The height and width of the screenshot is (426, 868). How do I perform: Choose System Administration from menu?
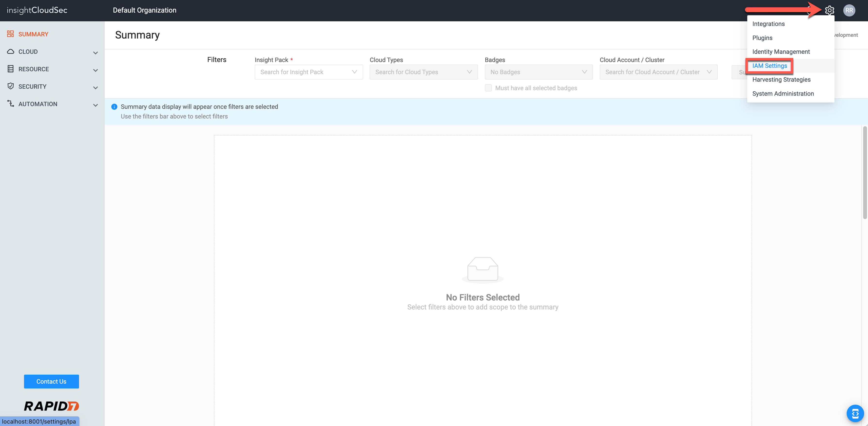pos(783,94)
